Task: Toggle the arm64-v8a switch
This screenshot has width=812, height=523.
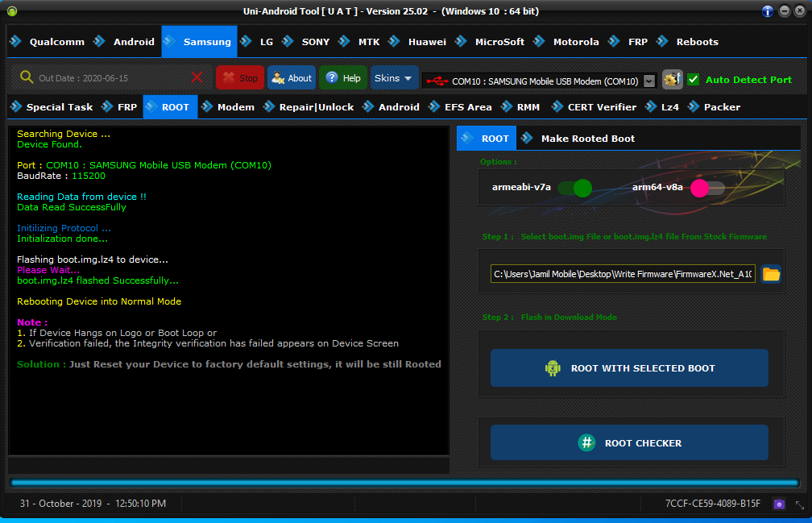Action: coord(707,188)
